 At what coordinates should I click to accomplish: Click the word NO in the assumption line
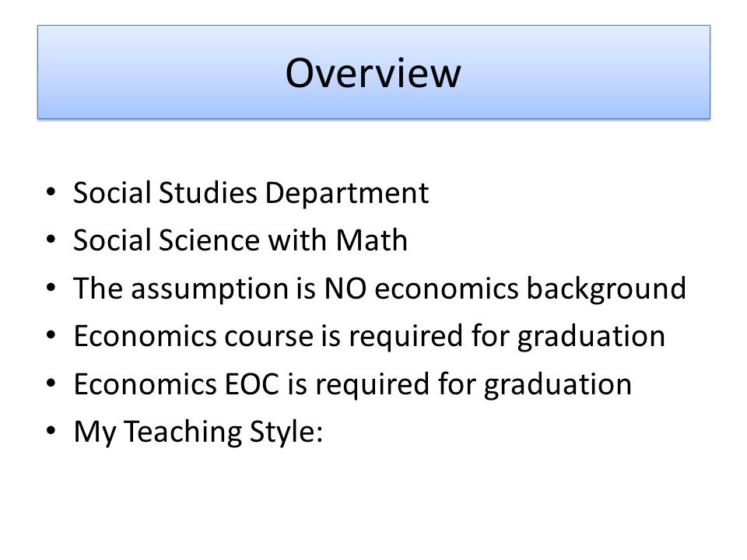click(x=345, y=288)
